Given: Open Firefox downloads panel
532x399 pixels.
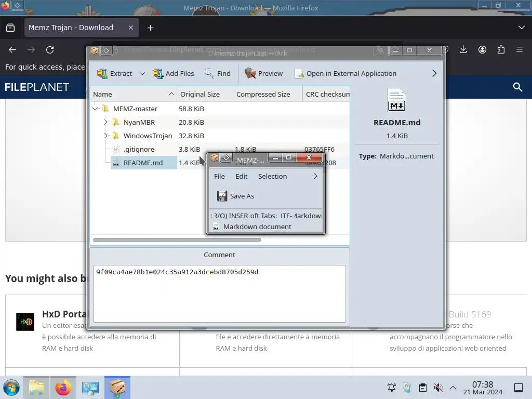Looking at the screenshot, I should [x=463, y=49].
